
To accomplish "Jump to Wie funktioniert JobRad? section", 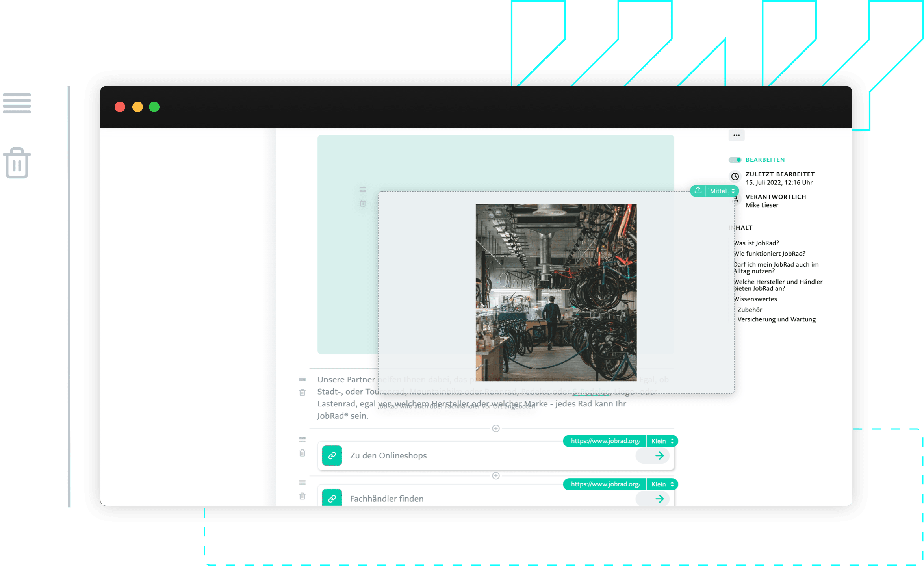I will tap(769, 254).
